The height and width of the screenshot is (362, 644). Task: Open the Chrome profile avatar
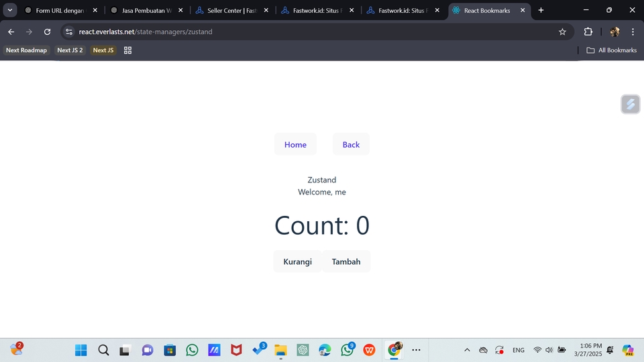point(615,32)
